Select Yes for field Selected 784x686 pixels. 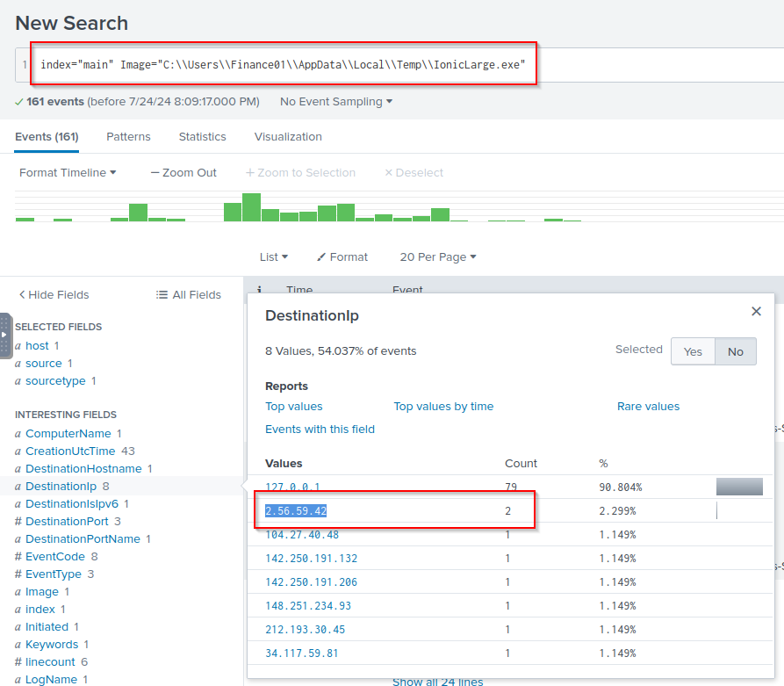(x=693, y=351)
